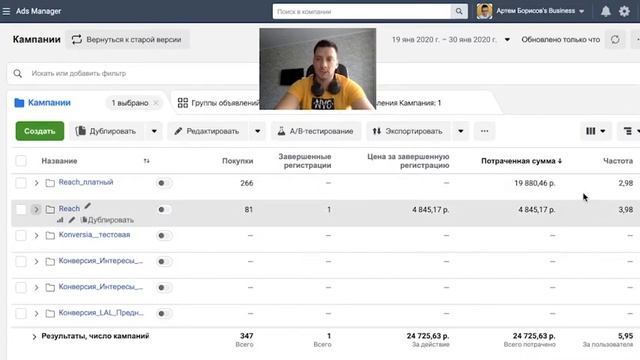Image resolution: width=640 pixels, height=360 pixels.
Task: Click the folder icon of Конверсия_LAL_Предн
Action: click(x=50, y=313)
